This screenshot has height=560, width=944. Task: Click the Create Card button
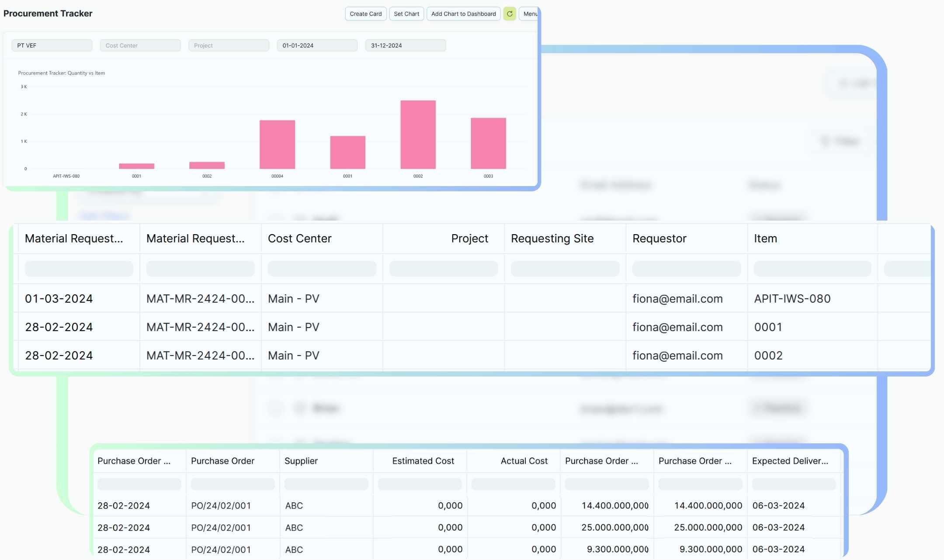click(x=365, y=14)
